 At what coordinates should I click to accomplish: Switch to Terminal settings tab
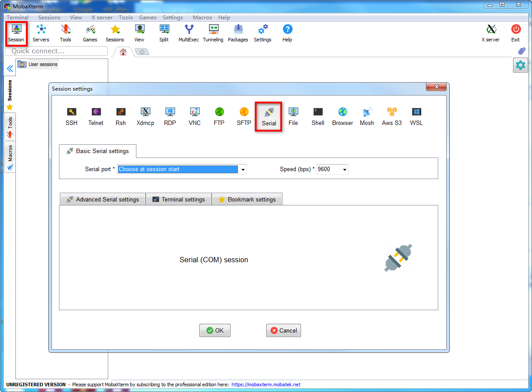[x=179, y=199]
